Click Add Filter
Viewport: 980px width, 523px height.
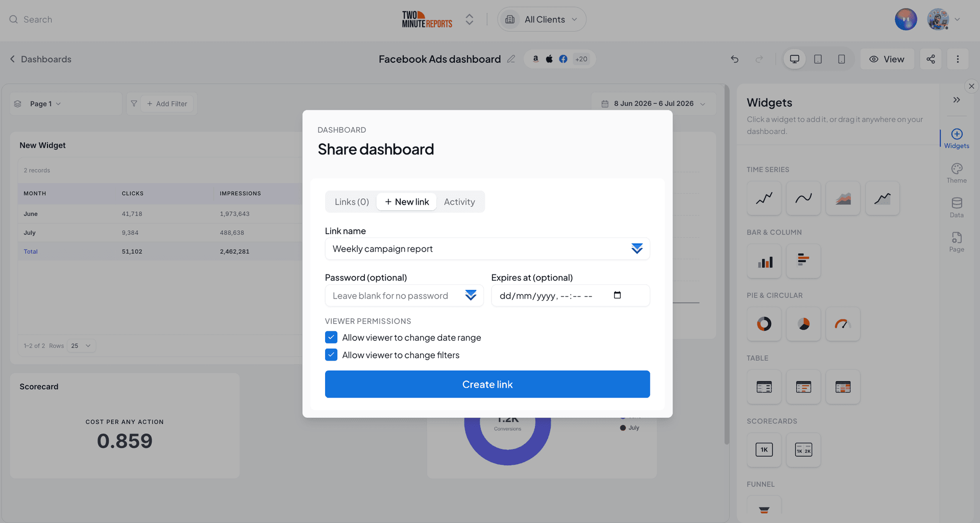[167, 104]
